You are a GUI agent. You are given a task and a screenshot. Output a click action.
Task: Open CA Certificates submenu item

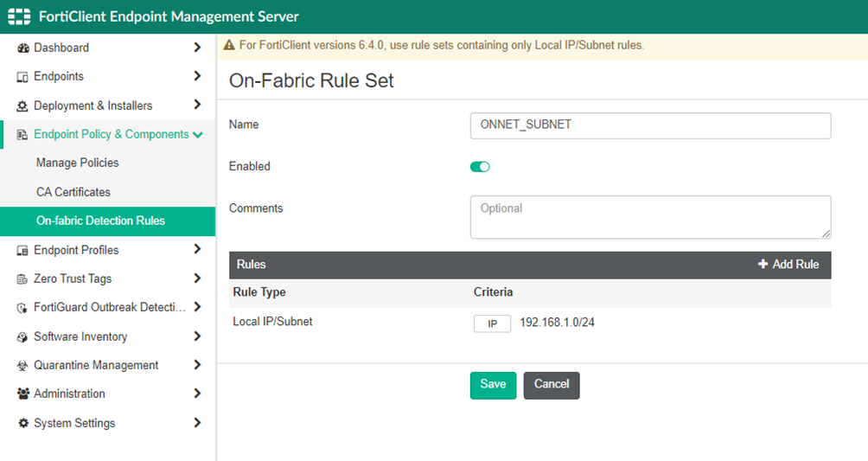(73, 192)
